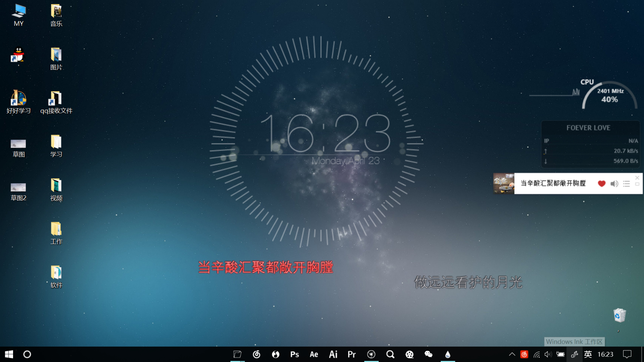Click the upload speed 20.7 kB/s value
644x362 pixels.
point(626,151)
